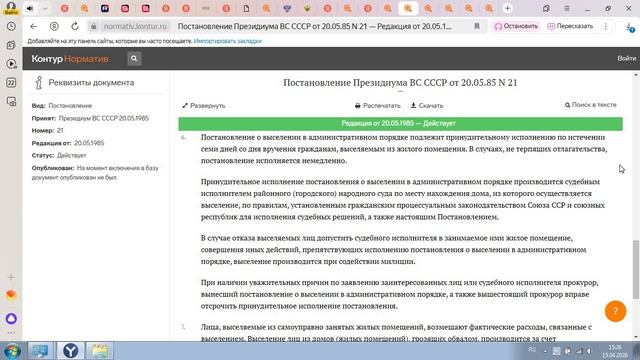Click the Пересказать button

[x=570, y=27]
